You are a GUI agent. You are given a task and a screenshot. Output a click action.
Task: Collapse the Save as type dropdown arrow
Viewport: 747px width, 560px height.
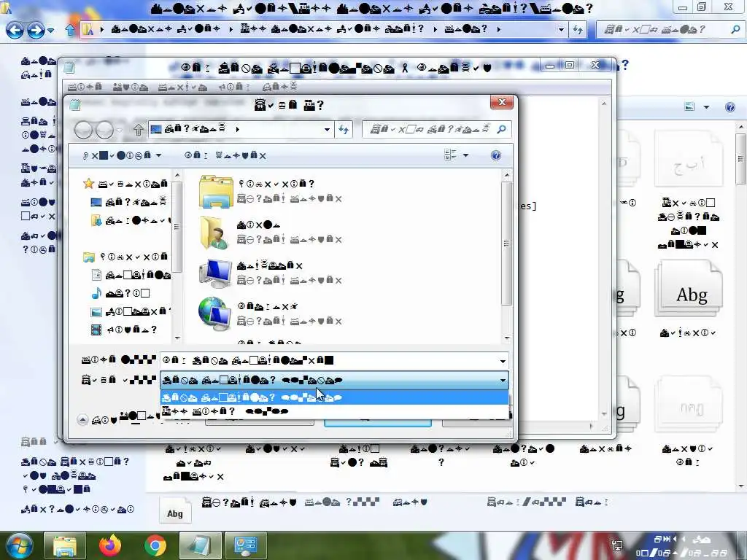click(503, 380)
